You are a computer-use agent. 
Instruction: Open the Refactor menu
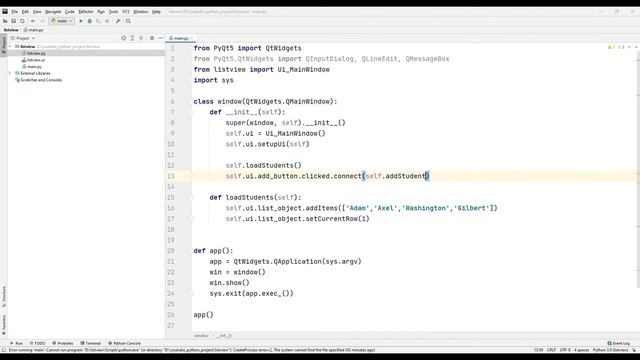pyautogui.click(x=86, y=12)
